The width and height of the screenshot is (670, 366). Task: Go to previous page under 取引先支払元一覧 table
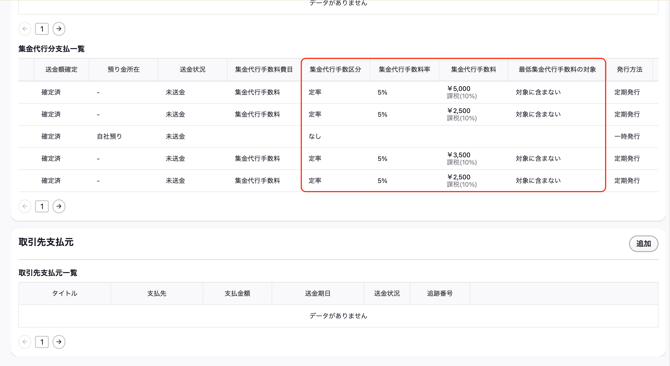tap(25, 342)
